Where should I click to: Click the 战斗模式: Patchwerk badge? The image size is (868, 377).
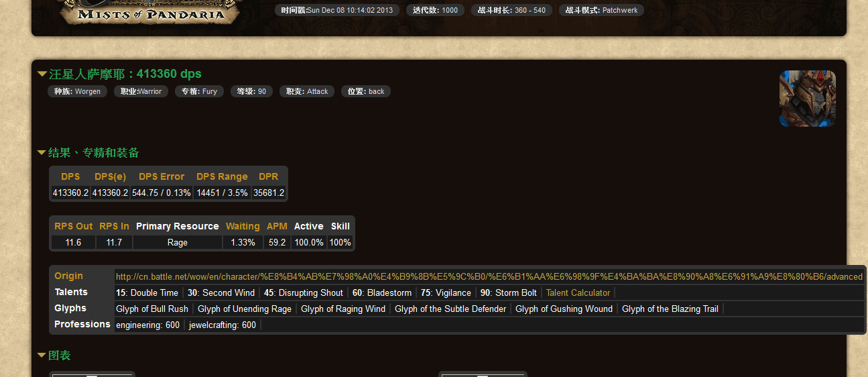(x=601, y=10)
